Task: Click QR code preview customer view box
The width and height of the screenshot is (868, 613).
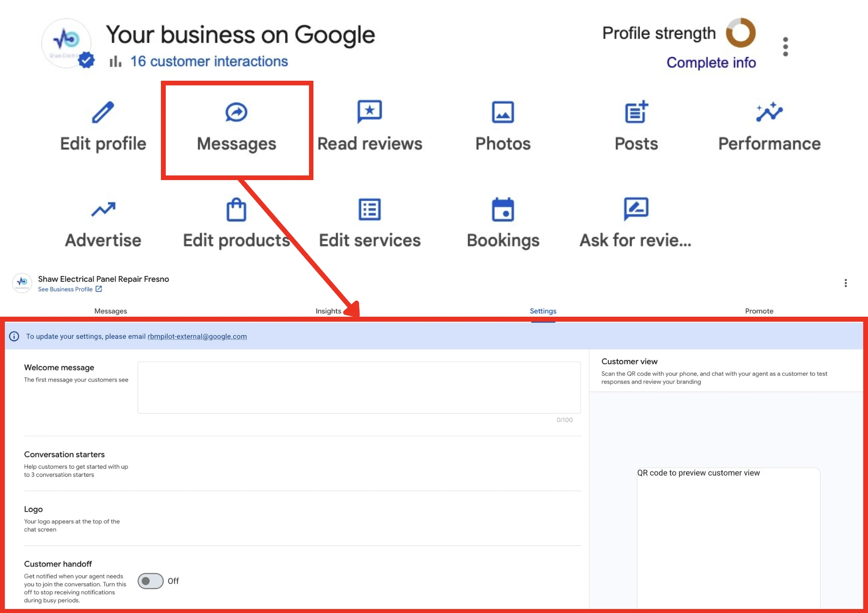Action: point(728,539)
